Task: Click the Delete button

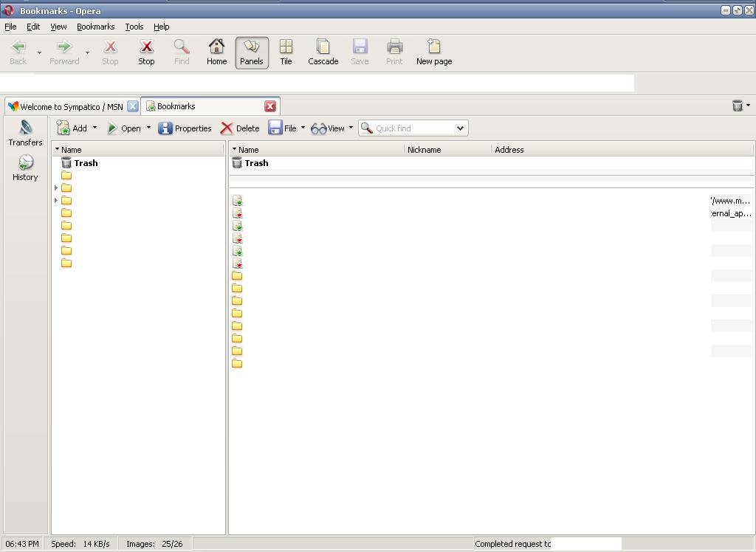Action: click(240, 128)
